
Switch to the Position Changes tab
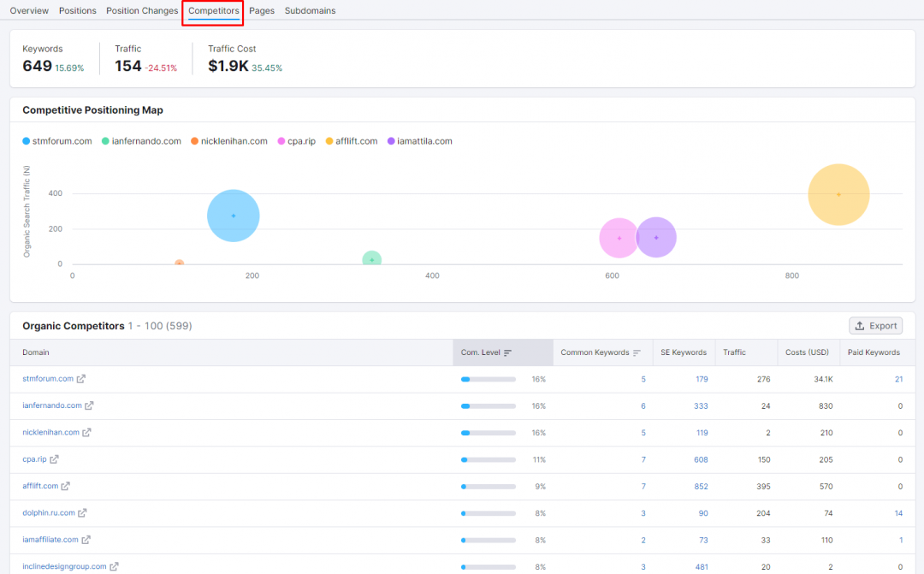pos(142,11)
